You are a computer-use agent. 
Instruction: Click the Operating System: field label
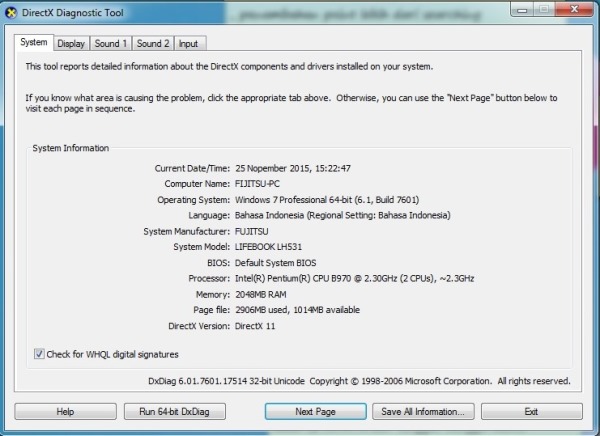click(194, 200)
